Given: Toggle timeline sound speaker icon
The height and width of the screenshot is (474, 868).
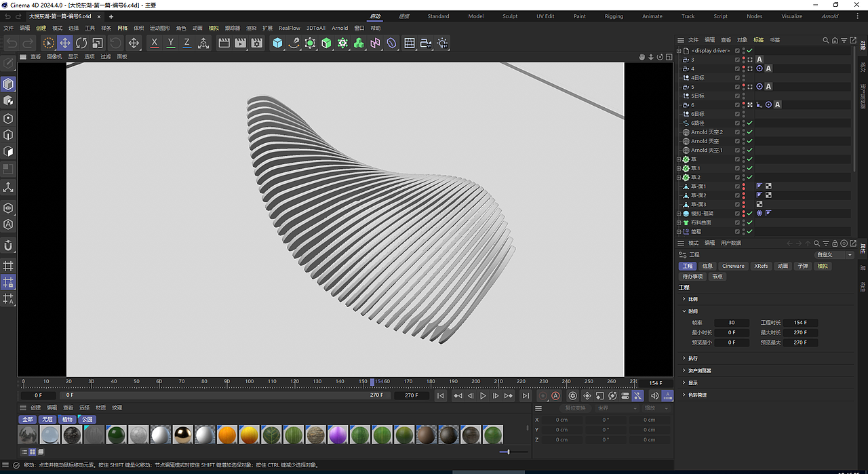Looking at the screenshot, I should [654, 395].
